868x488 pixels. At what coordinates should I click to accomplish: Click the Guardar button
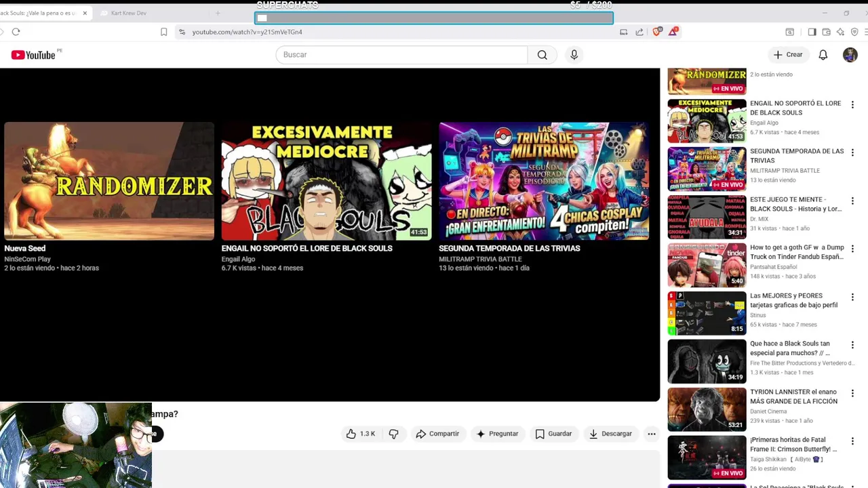coord(553,434)
